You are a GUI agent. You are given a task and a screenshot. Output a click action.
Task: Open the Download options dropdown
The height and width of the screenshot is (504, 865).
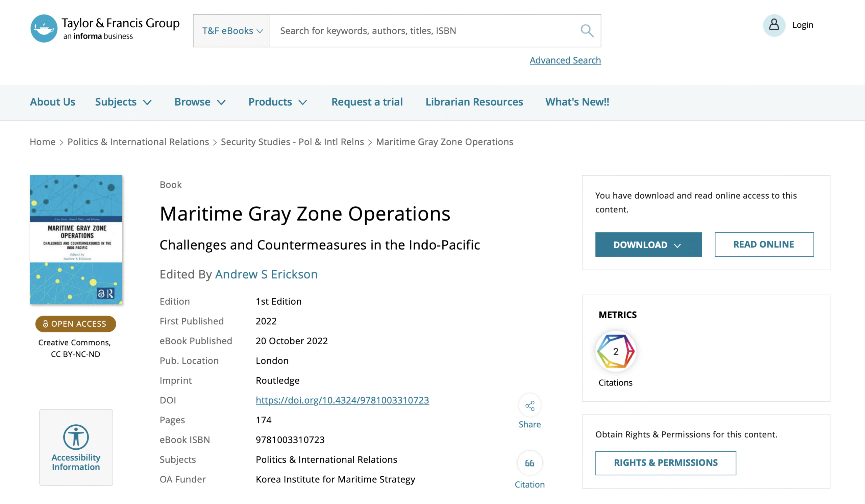tap(648, 245)
